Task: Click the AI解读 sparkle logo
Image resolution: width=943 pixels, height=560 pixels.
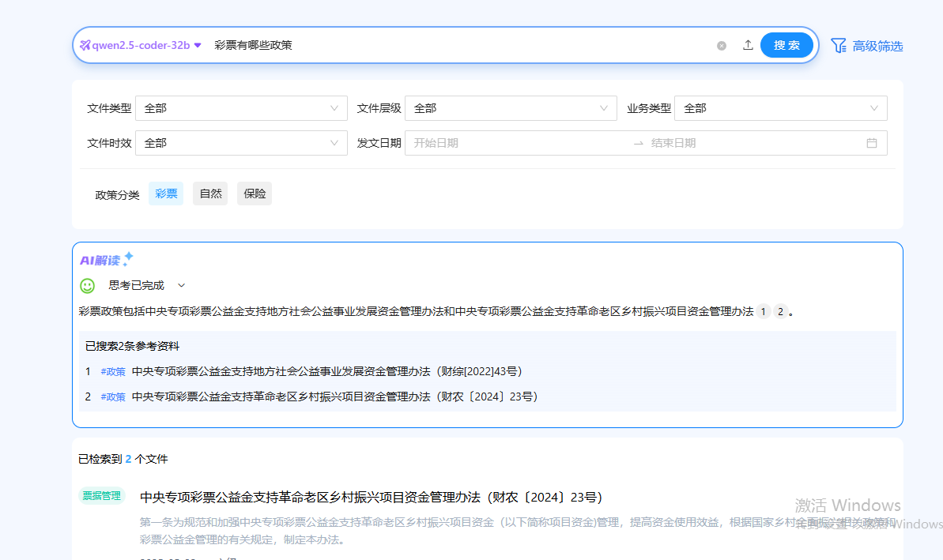Action: 107,260
